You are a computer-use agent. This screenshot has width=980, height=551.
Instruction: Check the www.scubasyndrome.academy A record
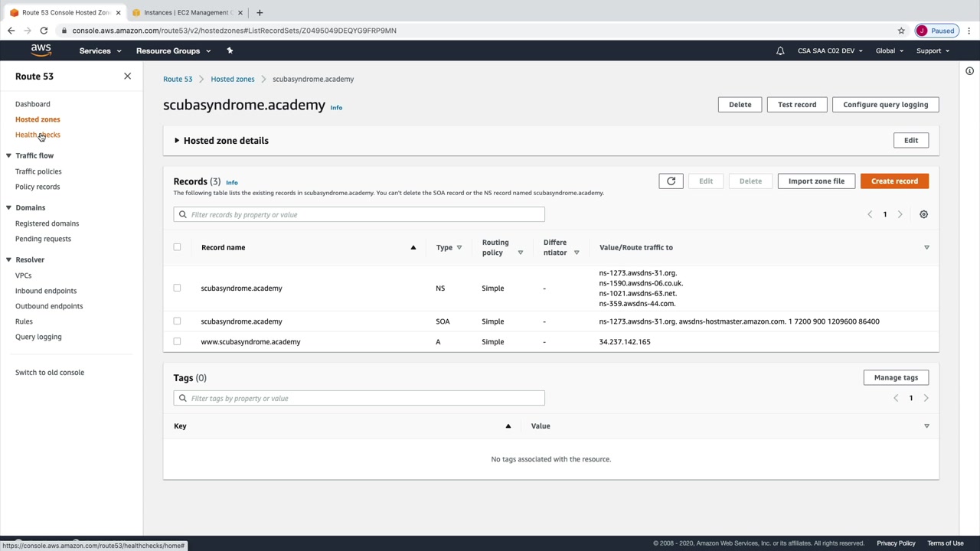tap(177, 342)
